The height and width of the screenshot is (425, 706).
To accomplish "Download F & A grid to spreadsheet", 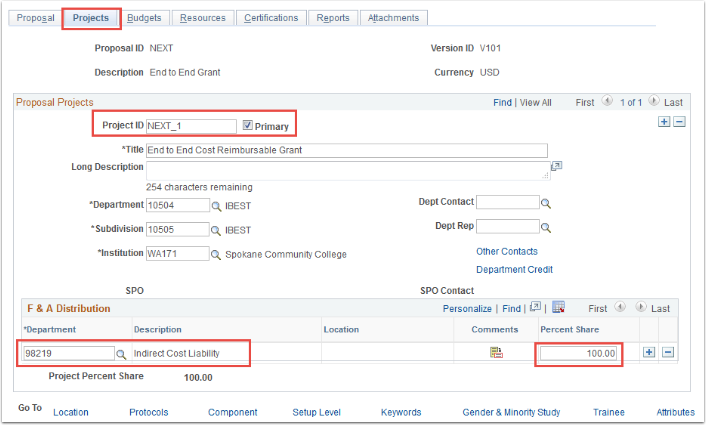I will click(558, 307).
